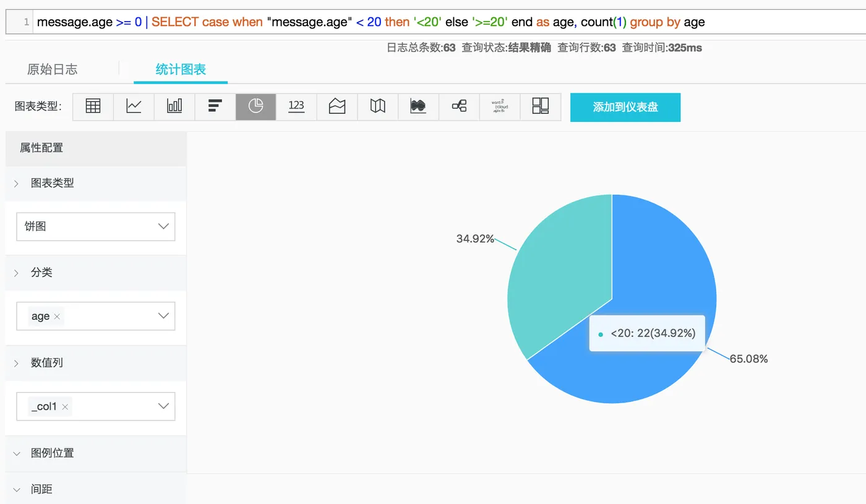Viewport: 866px width, 504px height.
Task: Click the 添加到仪表盘 button
Action: (625, 107)
